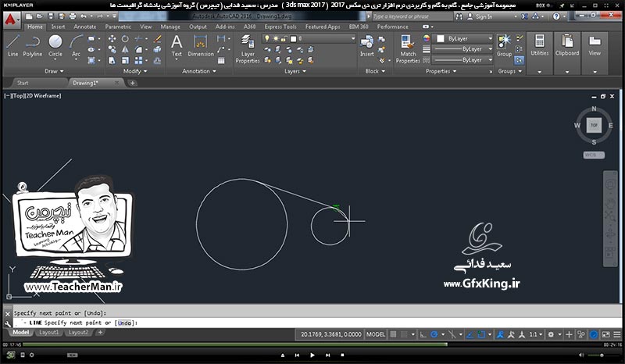Switch to the Insert ribbon tab
625x364 pixels.
pos(58,27)
